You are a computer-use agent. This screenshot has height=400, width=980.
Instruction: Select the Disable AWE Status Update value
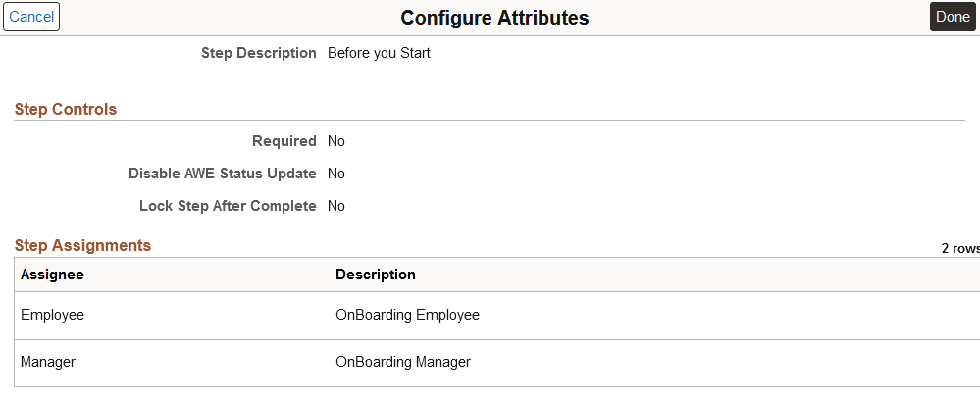click(x=336, y=174)
